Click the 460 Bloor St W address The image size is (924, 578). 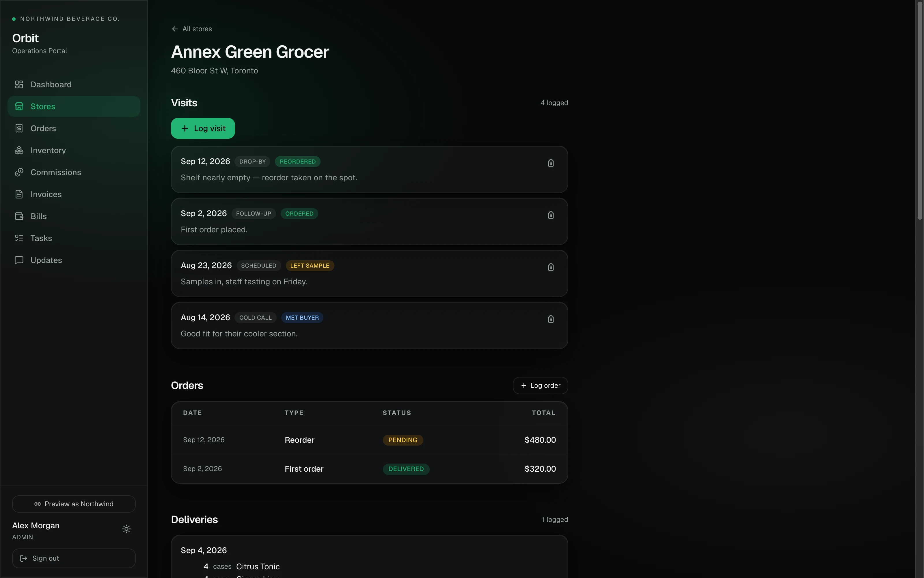(x=214, y=71)
